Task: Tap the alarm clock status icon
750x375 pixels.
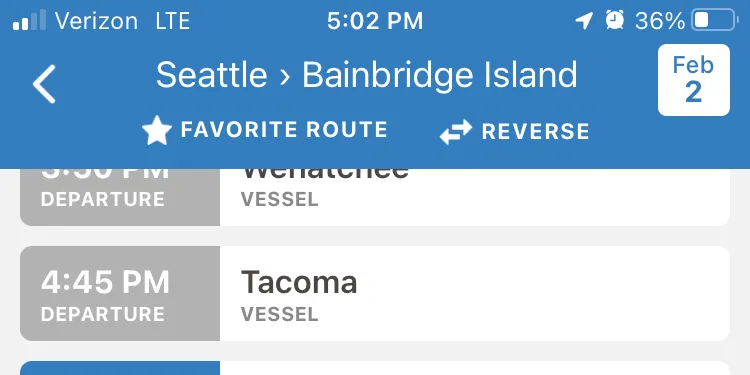Action: [x=615, y=20]
